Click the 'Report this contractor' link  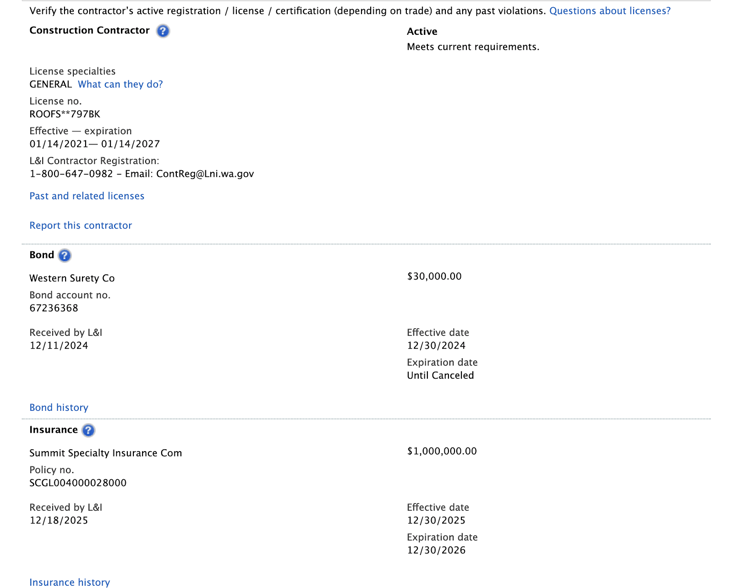80,226
